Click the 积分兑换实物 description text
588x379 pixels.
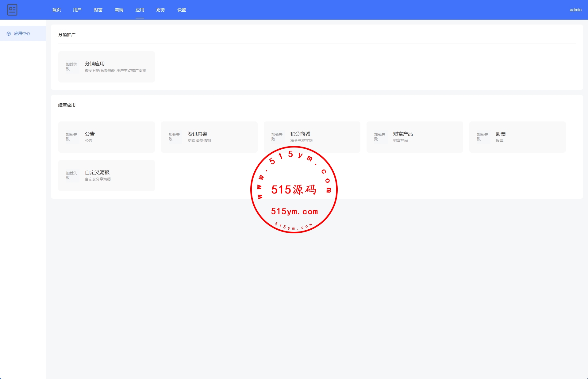(301, 141)
